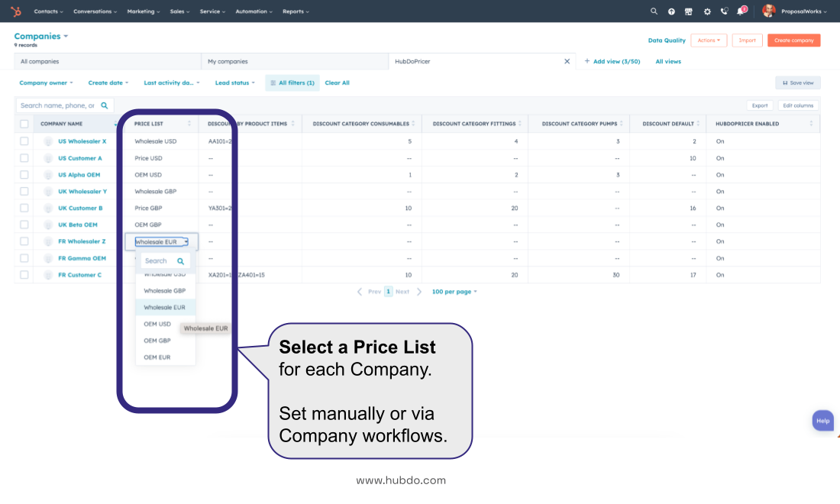Image resolution: width=840 pixels, height=504 pixels.
Task: Select the UK Customer B row checkbox
Action: pos(24,208)
